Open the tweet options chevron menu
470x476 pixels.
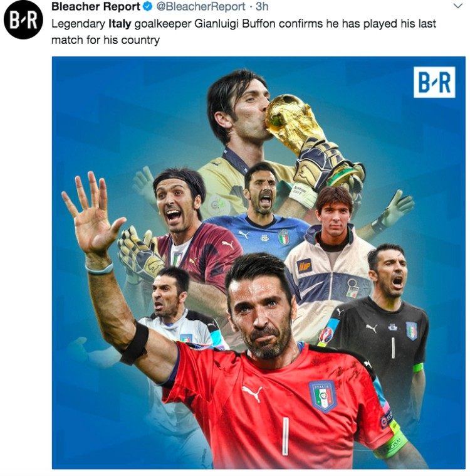457,6
